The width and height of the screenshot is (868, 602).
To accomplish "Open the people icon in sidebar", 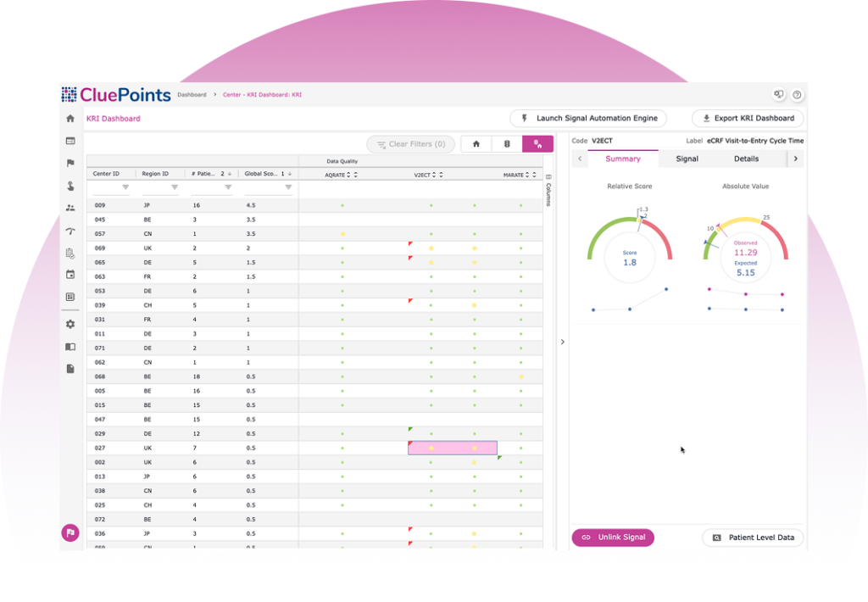I will (x=70, y=208).
